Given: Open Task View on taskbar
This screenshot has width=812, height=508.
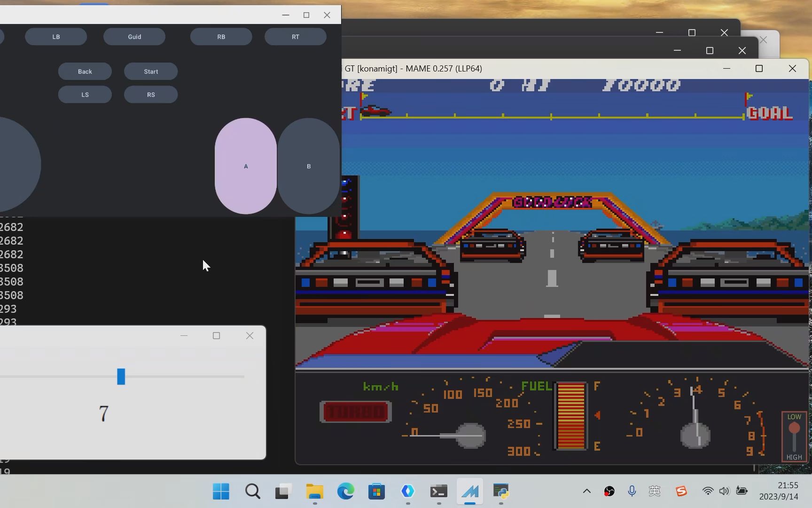Looking at the screenshot, I should coord(283,492).
